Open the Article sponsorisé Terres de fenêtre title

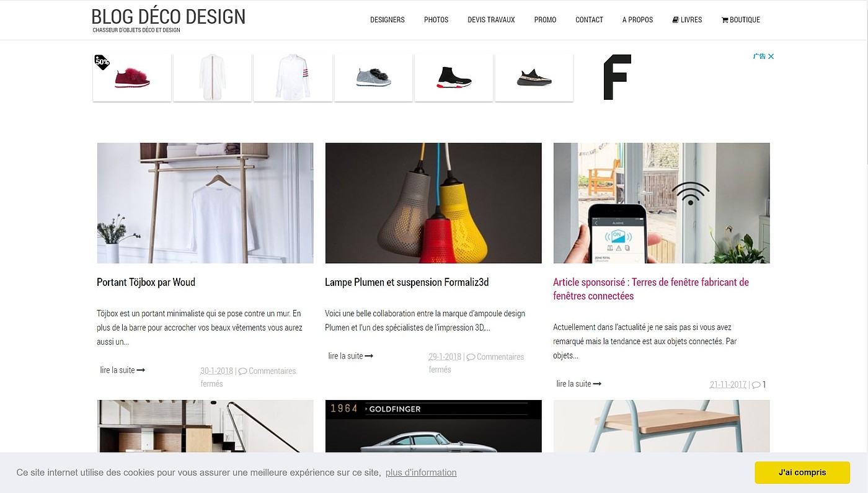[651, 289]
